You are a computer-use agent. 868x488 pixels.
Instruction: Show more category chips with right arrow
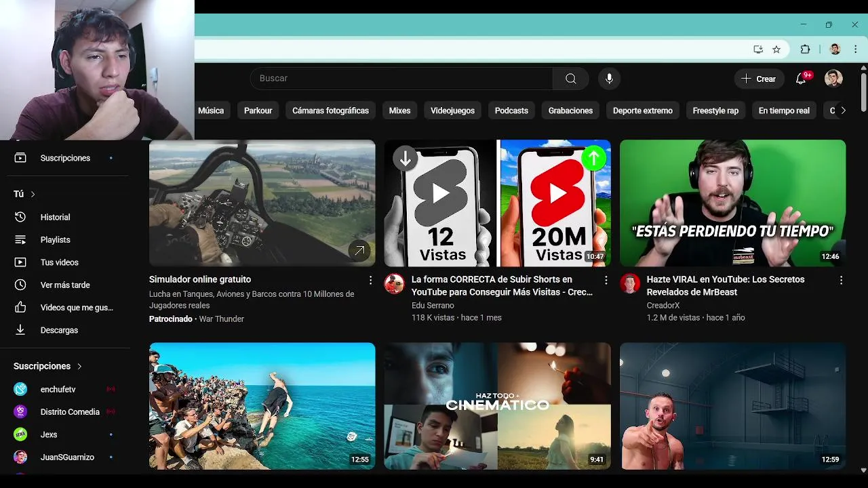pyautogui.click(x=843, y=110)
